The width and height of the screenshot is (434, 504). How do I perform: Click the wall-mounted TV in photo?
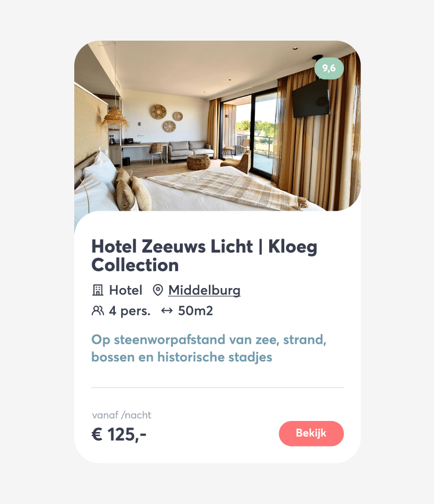point(311,98)
